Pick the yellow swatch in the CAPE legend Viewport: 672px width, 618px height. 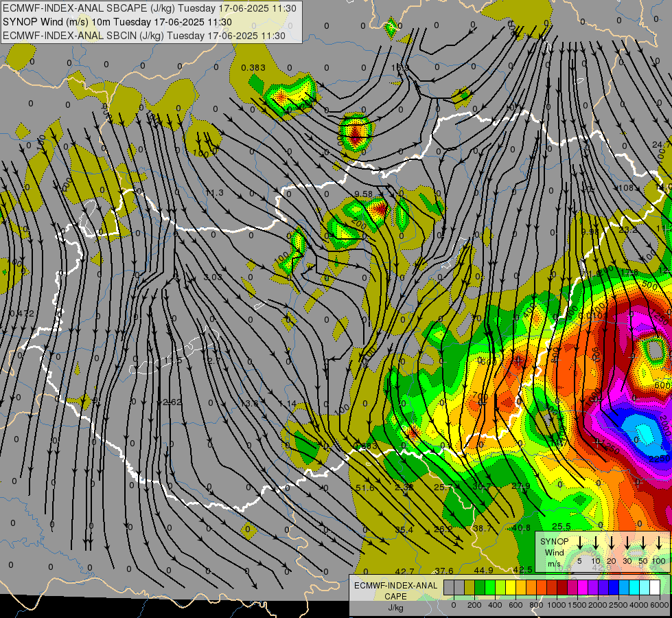pos(511,588)
